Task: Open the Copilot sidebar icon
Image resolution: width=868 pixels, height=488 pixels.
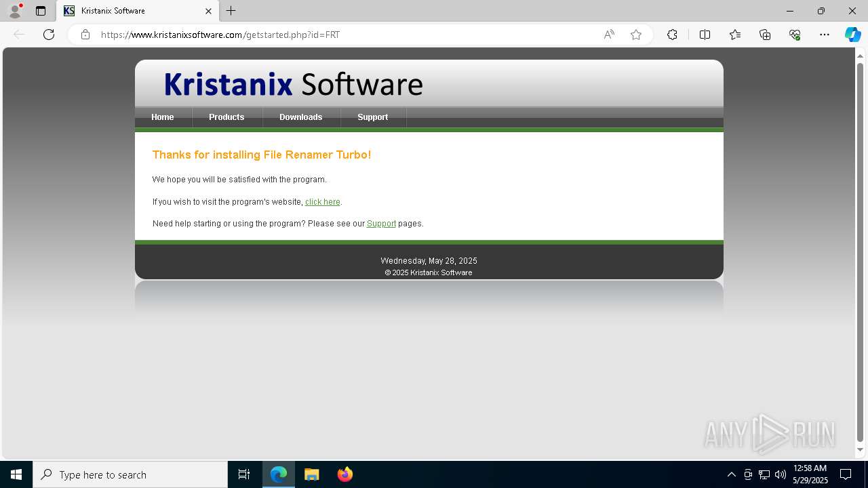Action: (852, 35)
